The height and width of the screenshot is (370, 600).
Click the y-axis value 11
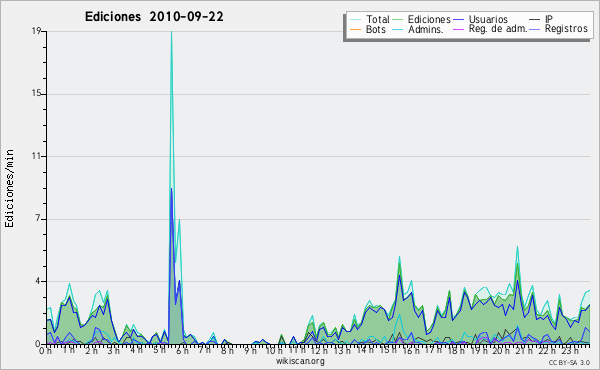tap(36, 156)
